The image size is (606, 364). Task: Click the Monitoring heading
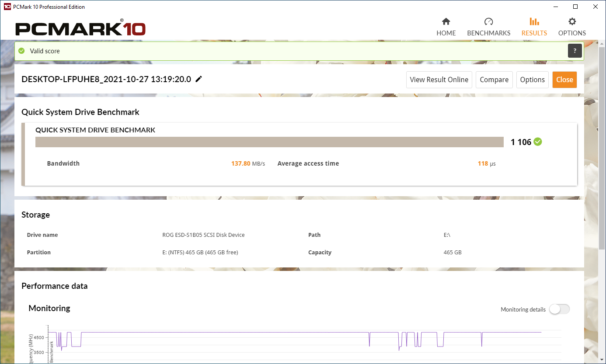coord(49,309)
